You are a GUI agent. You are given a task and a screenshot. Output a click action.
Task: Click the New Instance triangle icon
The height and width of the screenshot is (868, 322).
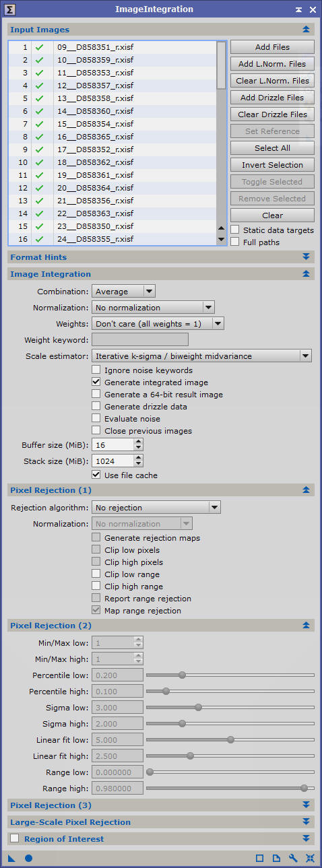(11, 858)
